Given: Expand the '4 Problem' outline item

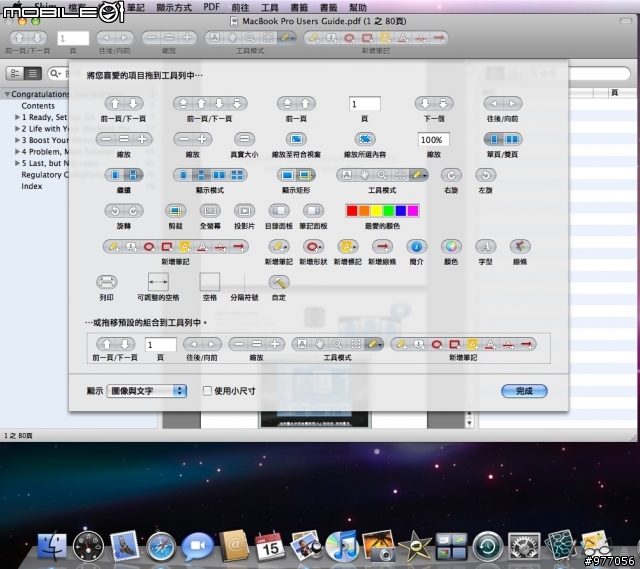Looking at the screenshot, I should click(x=17, y=151).
